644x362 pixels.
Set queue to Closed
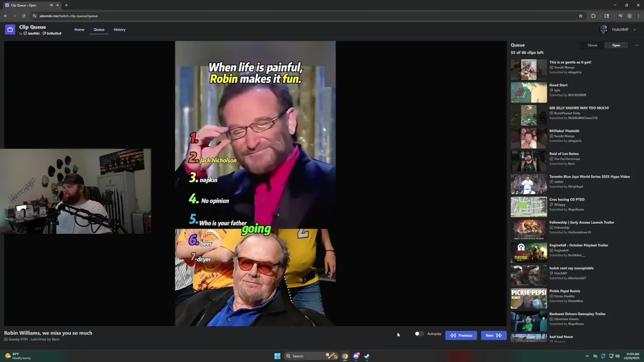(x=592, y=45)
